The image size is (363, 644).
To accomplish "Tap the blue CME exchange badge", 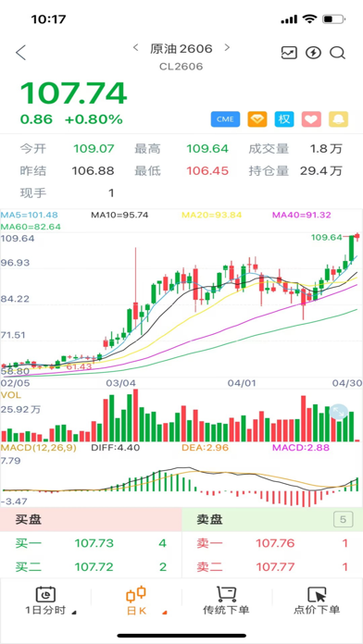I will pyautogui.click(x=225, y=119).
